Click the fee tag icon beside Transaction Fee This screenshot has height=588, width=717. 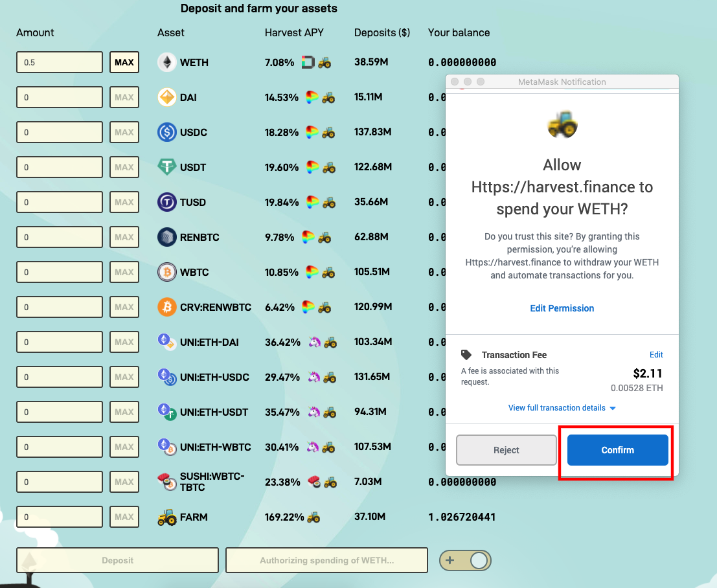coord(466,354)
